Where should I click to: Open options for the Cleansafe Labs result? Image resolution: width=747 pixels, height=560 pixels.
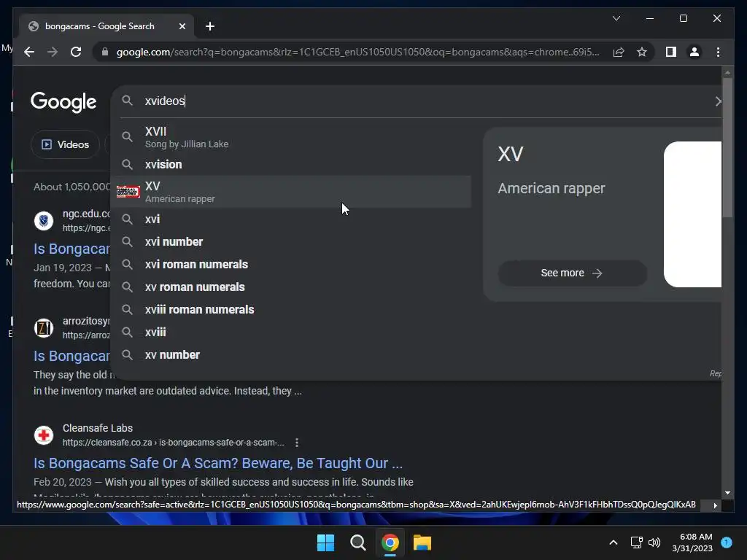pyautogui.click(x=297, y=443)
